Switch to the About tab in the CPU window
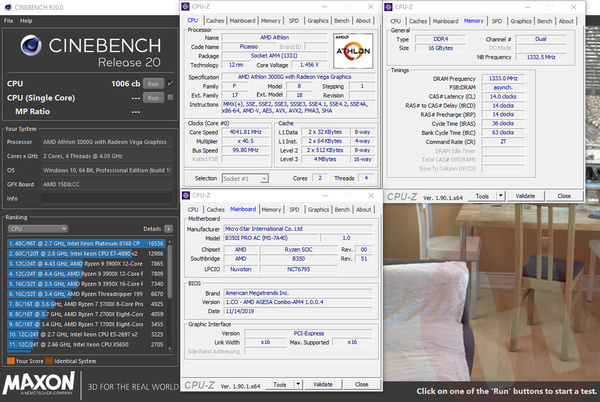 tap(363, 21)
